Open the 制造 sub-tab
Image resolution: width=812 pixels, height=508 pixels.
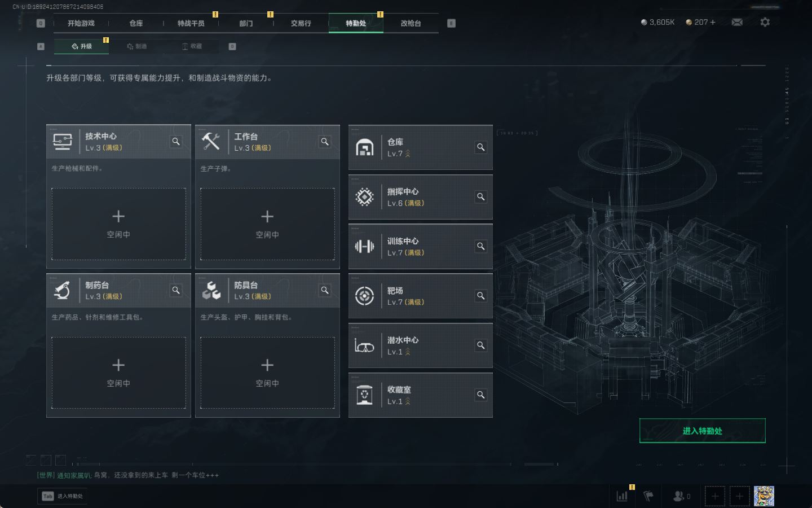pyautogui.click(x=137, y=46)
